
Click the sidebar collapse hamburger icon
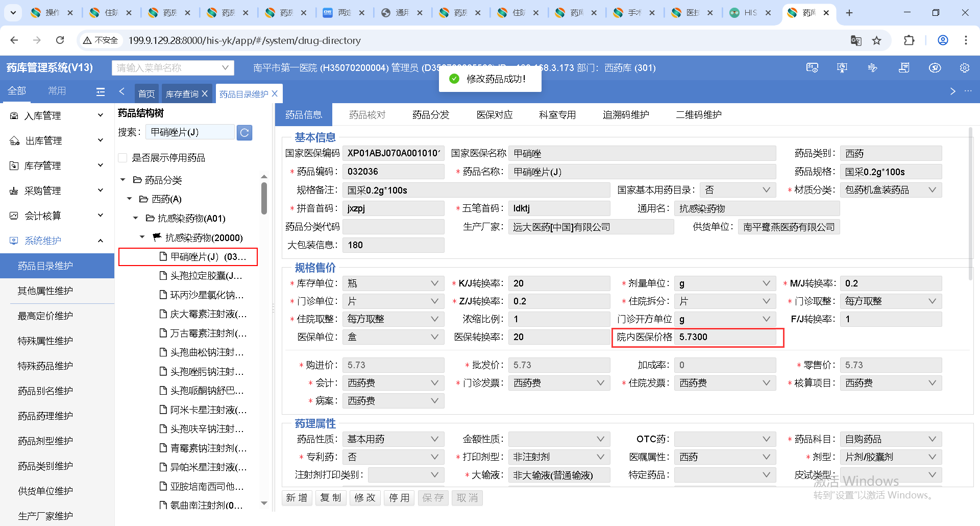pos(101,91)
